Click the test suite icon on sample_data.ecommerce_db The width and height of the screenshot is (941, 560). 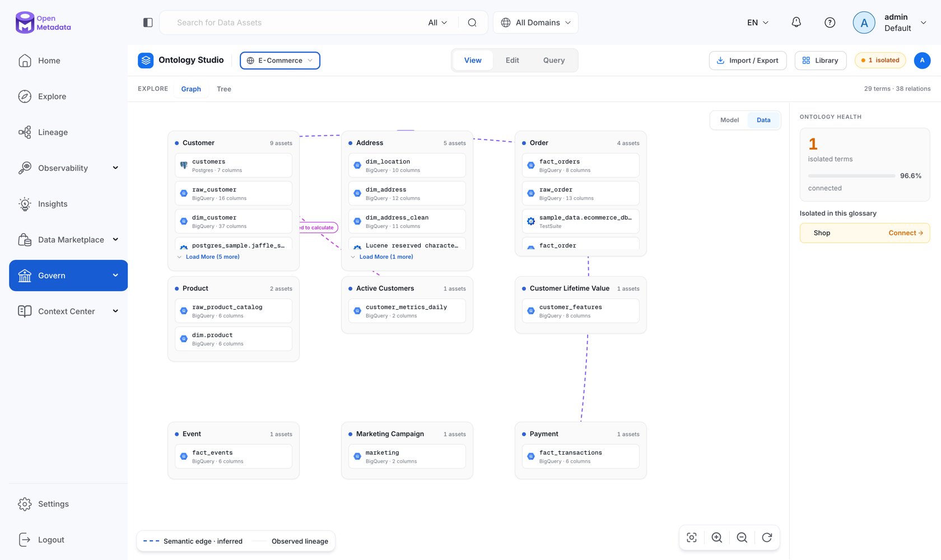point(531,221)
